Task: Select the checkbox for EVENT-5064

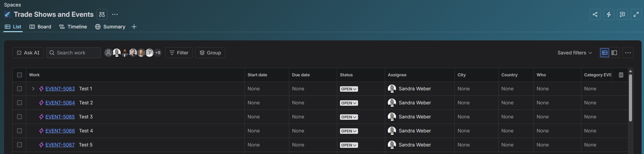Action: coord(19,103)
